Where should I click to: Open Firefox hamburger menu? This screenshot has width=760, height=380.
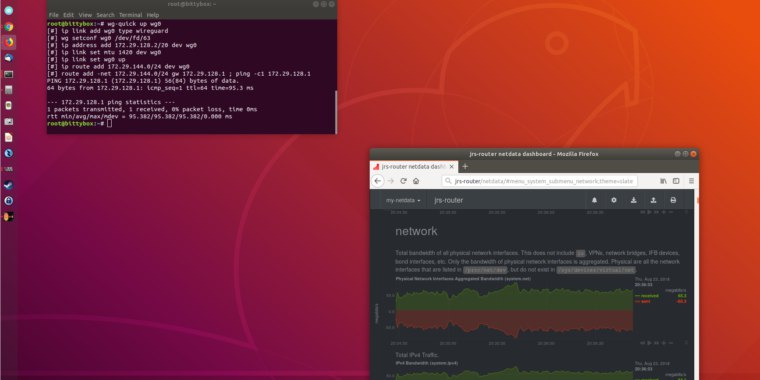click(x=691, y=181)
